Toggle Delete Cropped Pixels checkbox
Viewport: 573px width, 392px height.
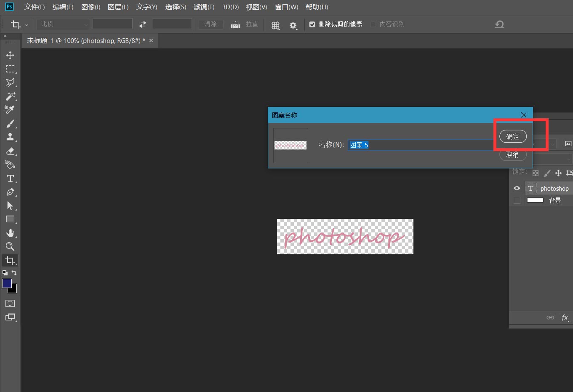(312, 24)
